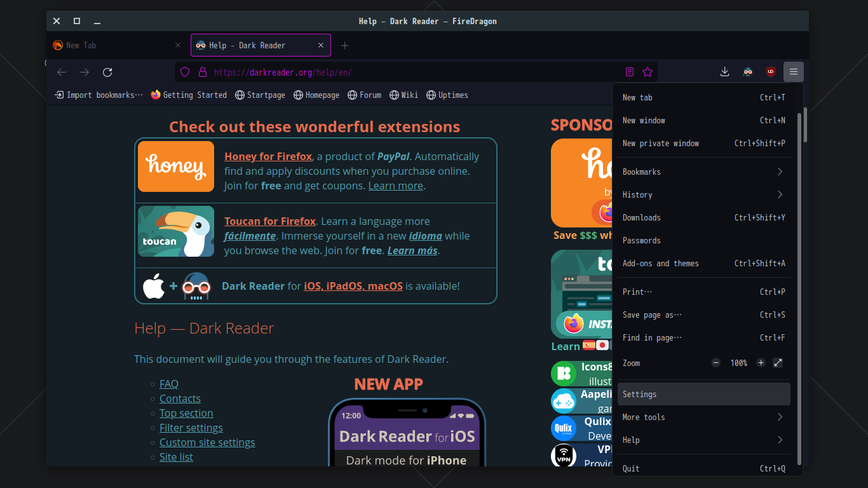Zoom out with the minus button

pos(716,363)
